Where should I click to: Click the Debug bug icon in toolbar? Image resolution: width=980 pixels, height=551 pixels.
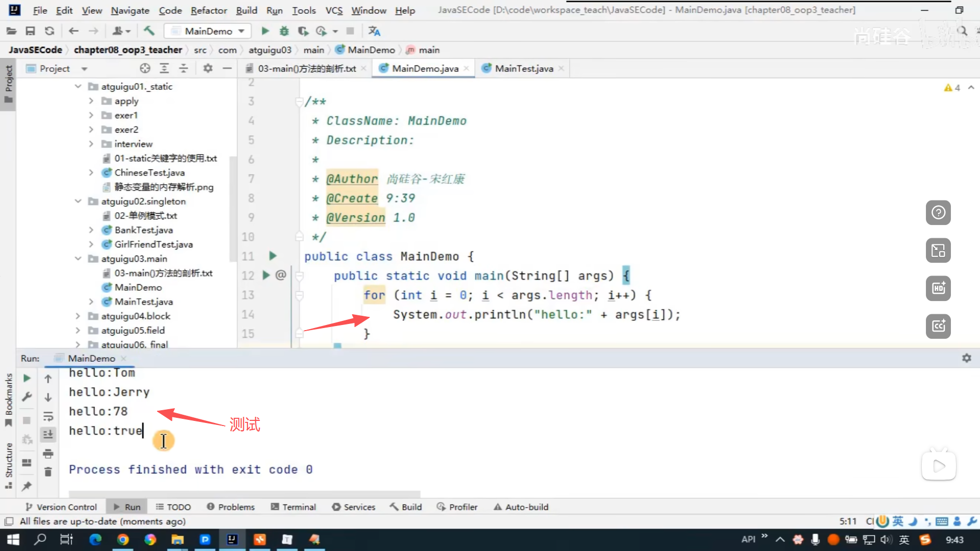tap(284, 31)
